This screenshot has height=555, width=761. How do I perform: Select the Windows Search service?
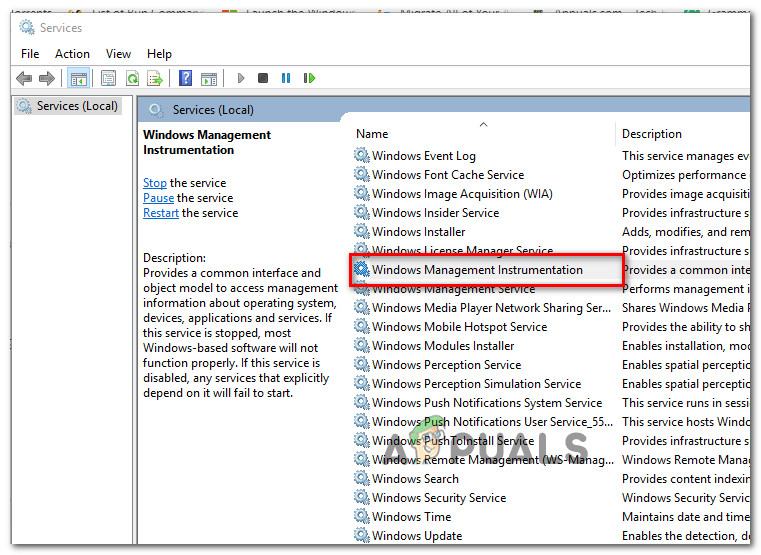406,478
